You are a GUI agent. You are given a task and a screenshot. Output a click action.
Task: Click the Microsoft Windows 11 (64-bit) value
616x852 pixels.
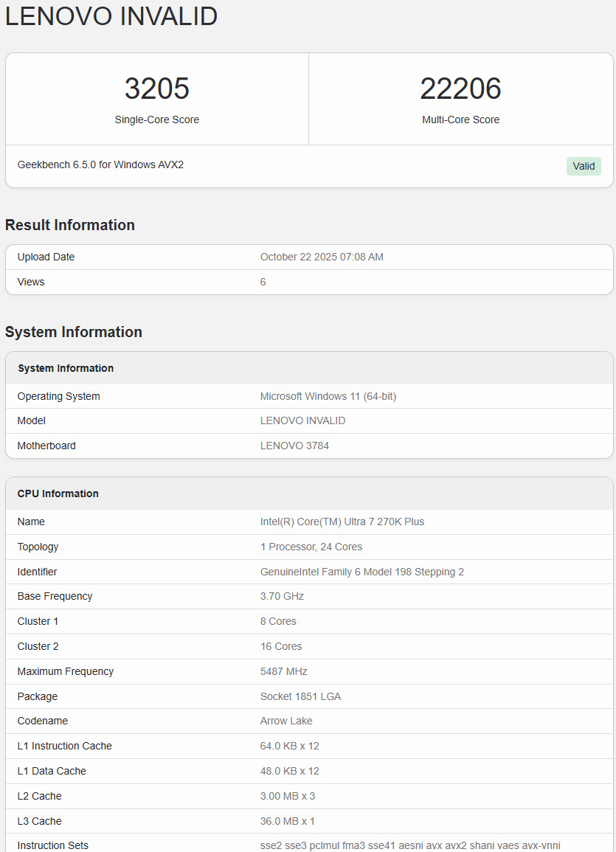328,396
